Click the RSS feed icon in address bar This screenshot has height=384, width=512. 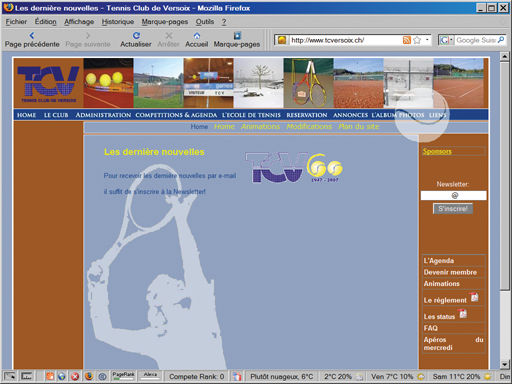pyautogui.click(x=407, y=40)
